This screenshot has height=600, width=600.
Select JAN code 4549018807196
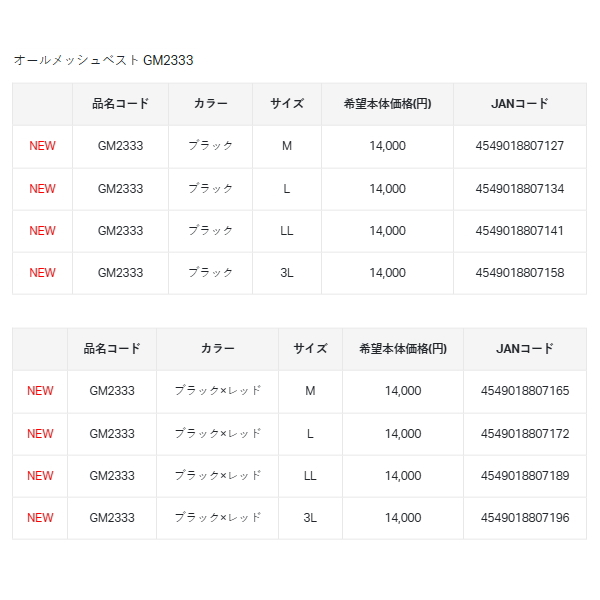(525, 518)
